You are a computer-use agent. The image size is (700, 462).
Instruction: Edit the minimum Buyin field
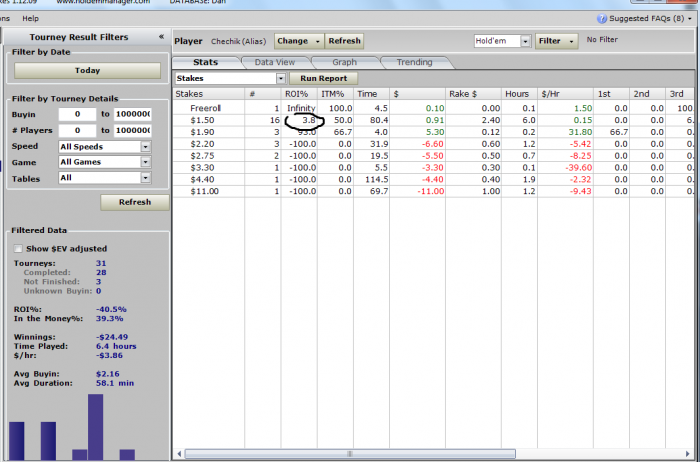click(77, 114)
